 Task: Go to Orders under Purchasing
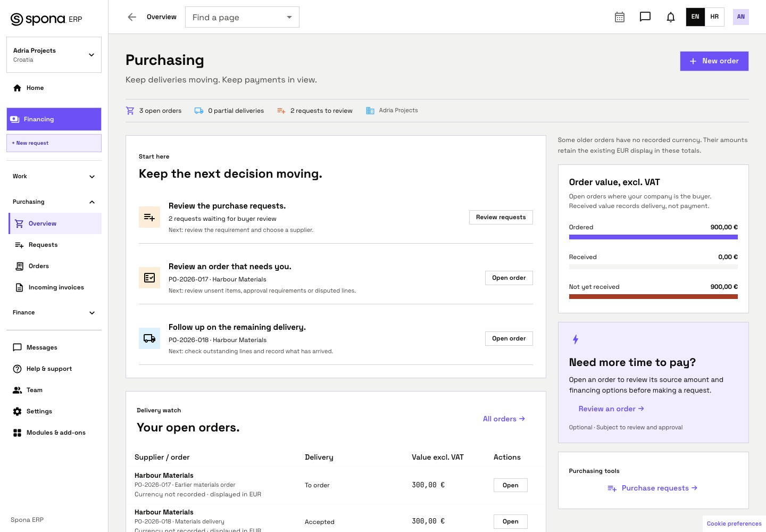55,266
